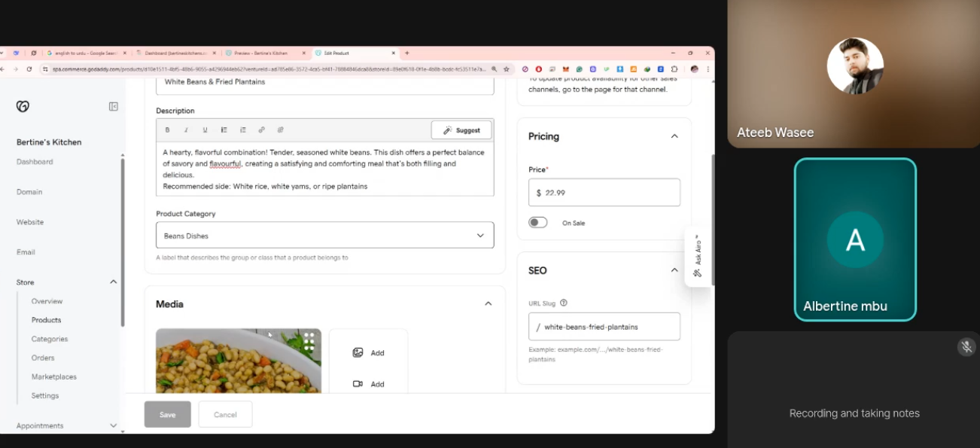The height and width of the screenshot is (448, 980).
Task: Apply underline formatting in Description toolbar
Action: tap(205, 130)
